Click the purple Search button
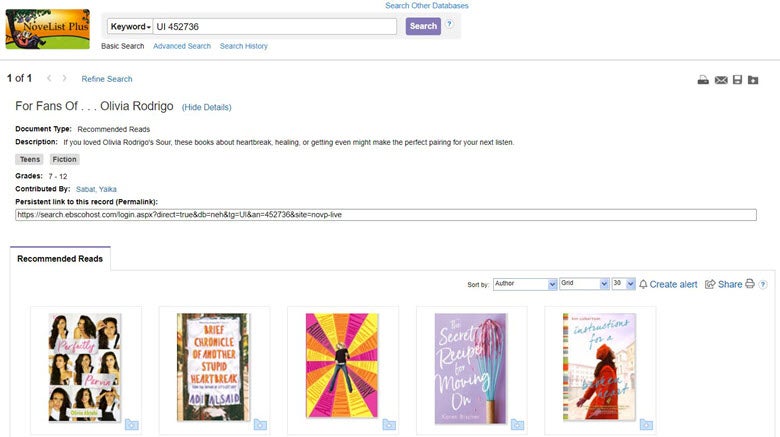The width and height of the screenshot is (780, 437). coord(423,26)
